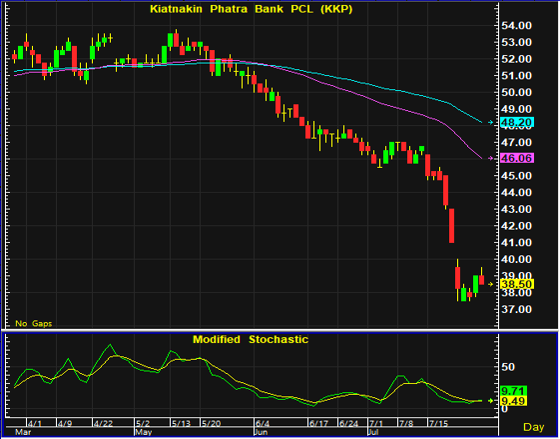Screen dimensions: 560x439
Task: Click the 0 level on stochastic axis
Action: click(x=505, y=409)
